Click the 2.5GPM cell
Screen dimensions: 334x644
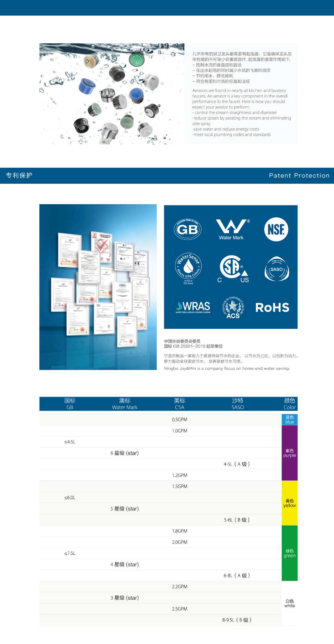click(x=180, y=609)
